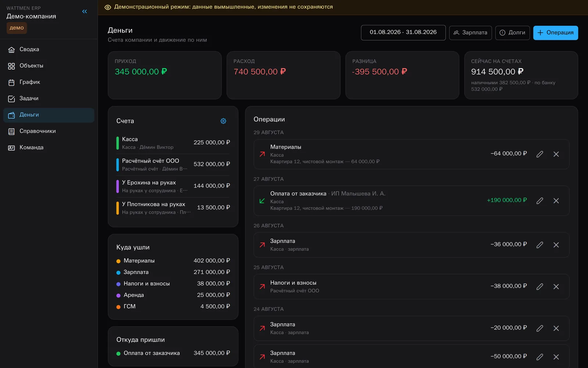Image resolution: width=588 pixels, height=368 pixels.
Task: Go to Объекты section
Action: click(49, 66)
